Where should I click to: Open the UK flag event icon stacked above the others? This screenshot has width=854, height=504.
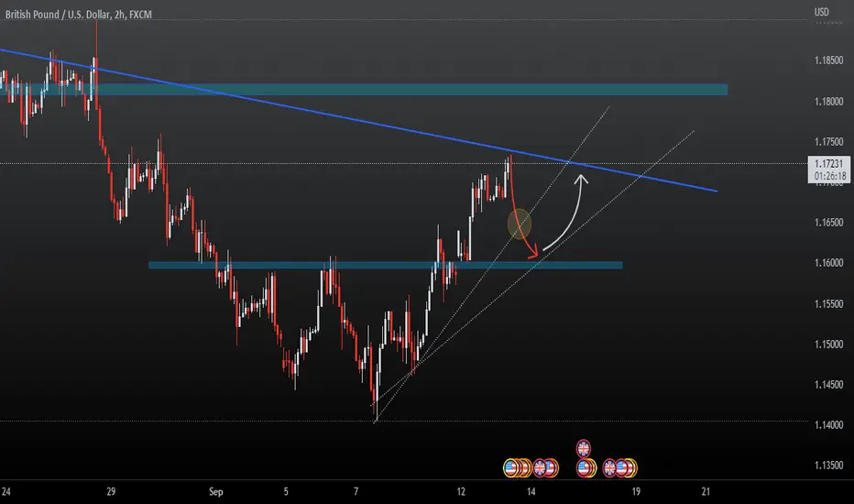click(584, 448)
